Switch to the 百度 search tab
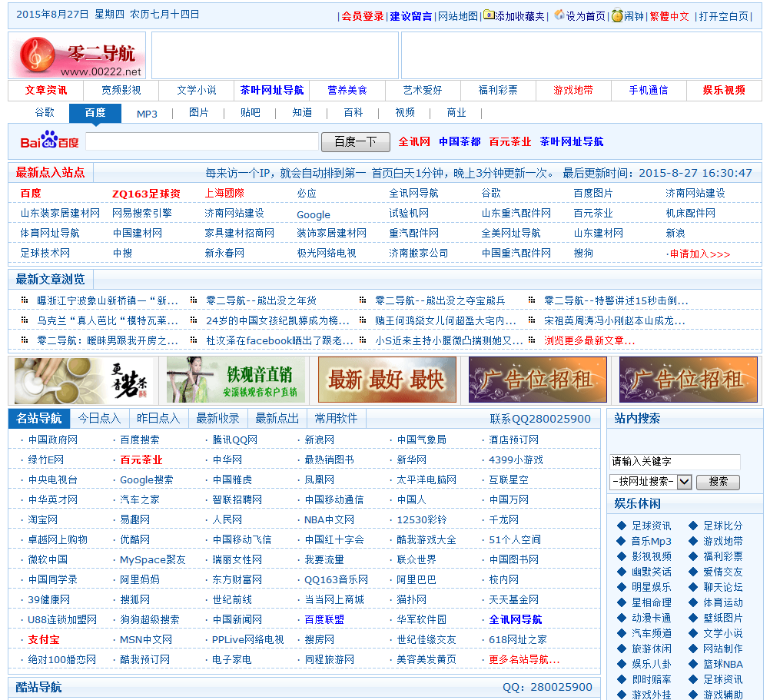This screenshot has height=700, width=770. [95, 113]
